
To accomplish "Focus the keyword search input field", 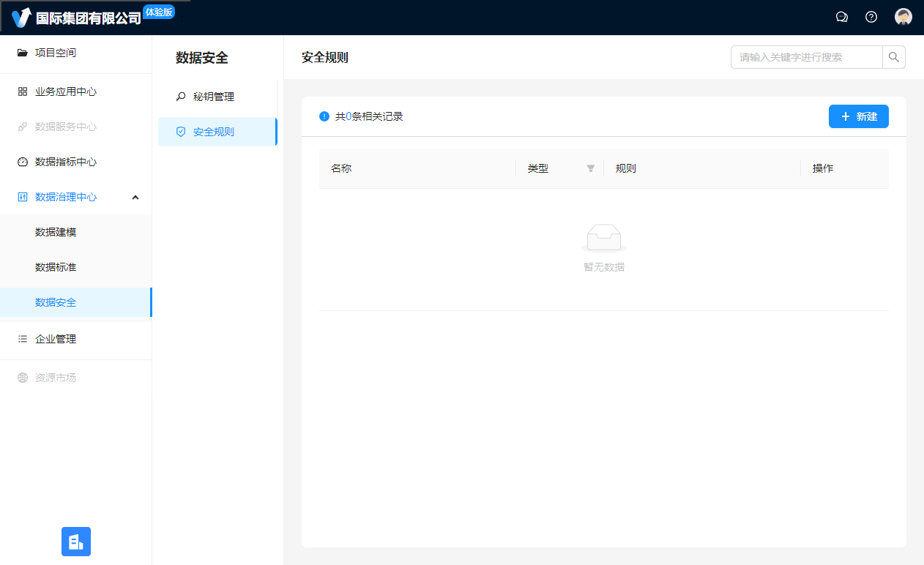I will click(x=805, y=57).
